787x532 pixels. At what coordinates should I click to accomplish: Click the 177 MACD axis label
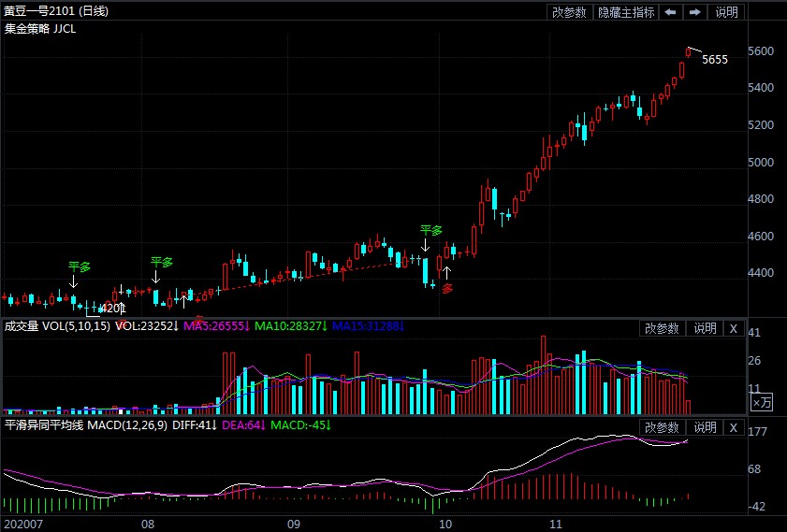tap(757, 432)
